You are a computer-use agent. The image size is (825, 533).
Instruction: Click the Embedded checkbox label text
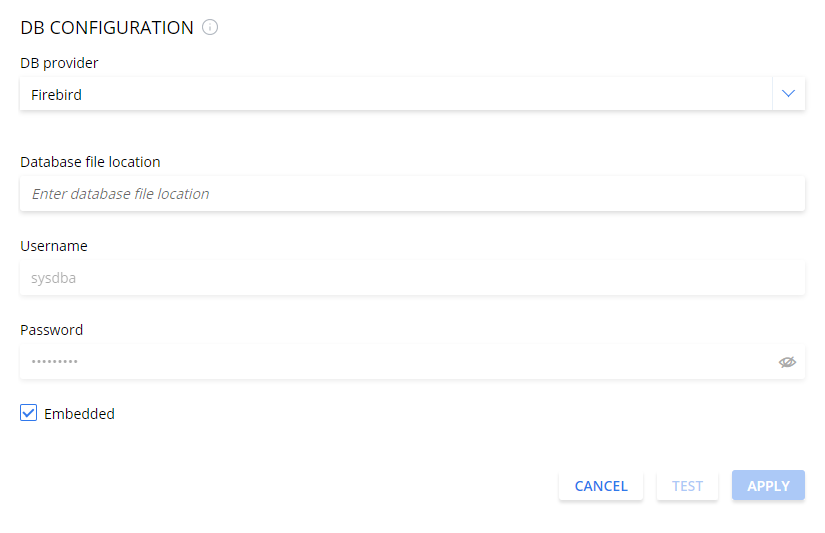tap(79, 414)
